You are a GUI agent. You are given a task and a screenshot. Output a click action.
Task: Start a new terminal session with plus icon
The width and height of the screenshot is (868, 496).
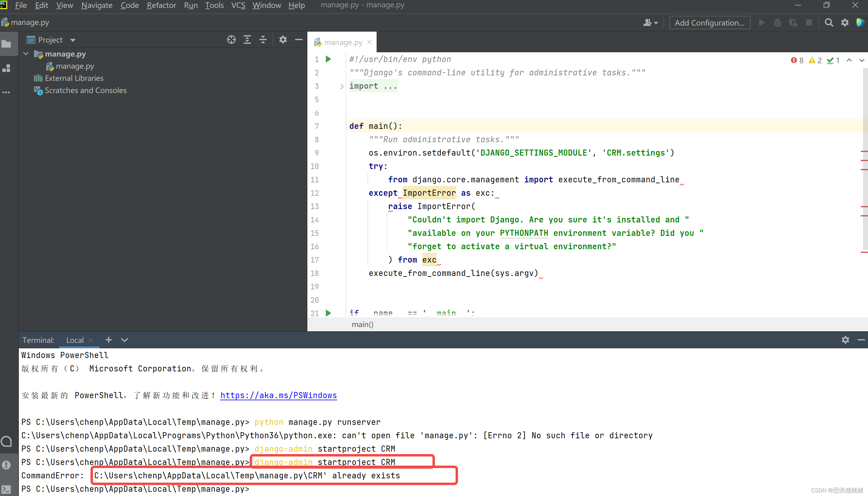click(x=108, y=340)
